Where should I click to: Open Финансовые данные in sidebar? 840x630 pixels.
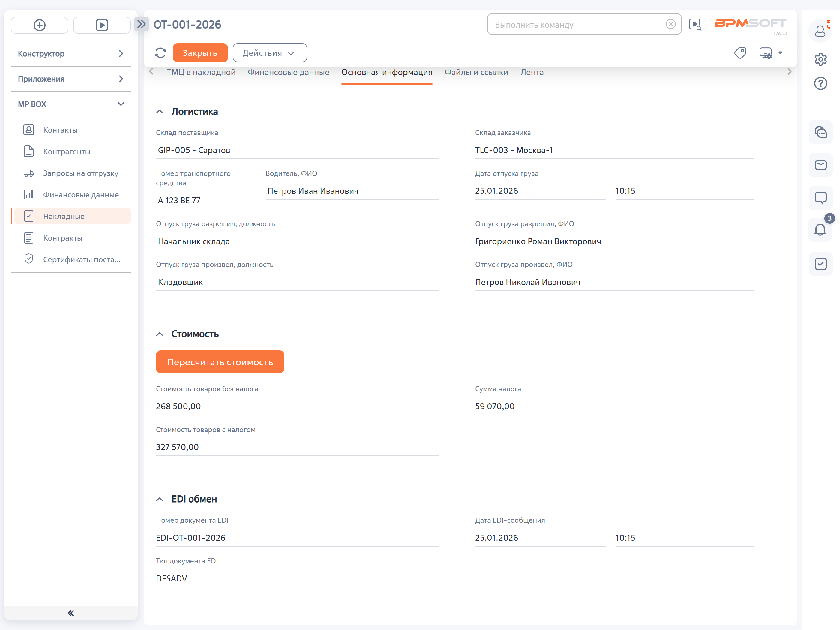(71, 195)
